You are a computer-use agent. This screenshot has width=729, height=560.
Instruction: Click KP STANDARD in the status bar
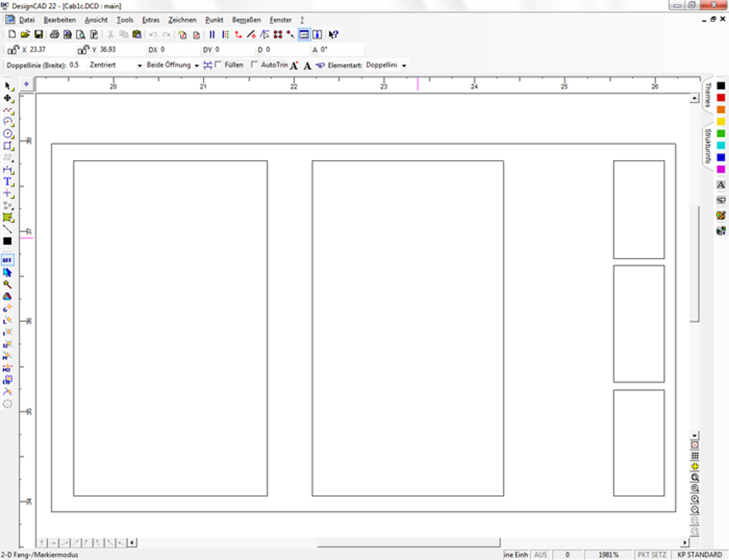[x=698, y=554]
